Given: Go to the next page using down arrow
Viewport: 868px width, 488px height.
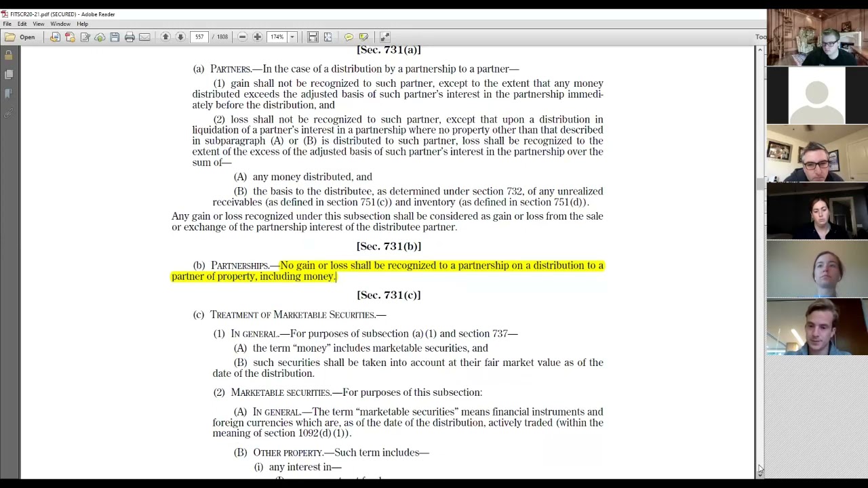Looking at the screenshot, I should [180, 37].
